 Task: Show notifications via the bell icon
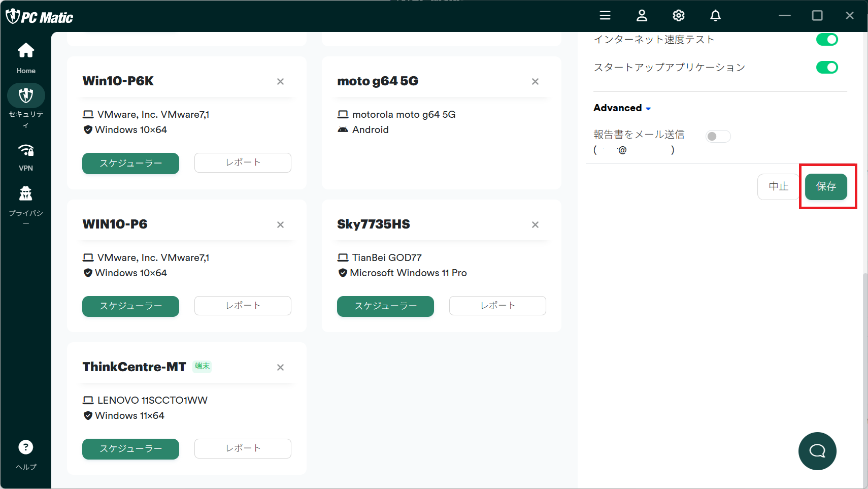pyautogui.click(x=715, y=16)
